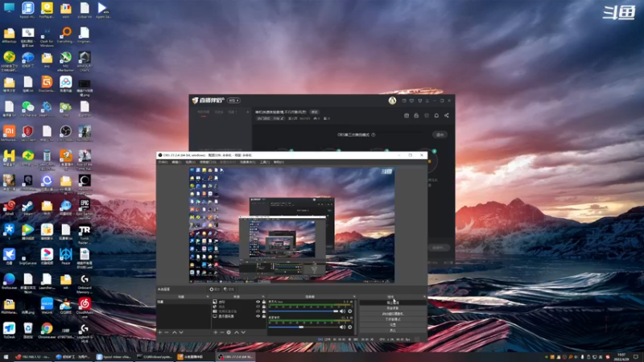Open the 编辑 Edit menu in OBS

point(176,162)
